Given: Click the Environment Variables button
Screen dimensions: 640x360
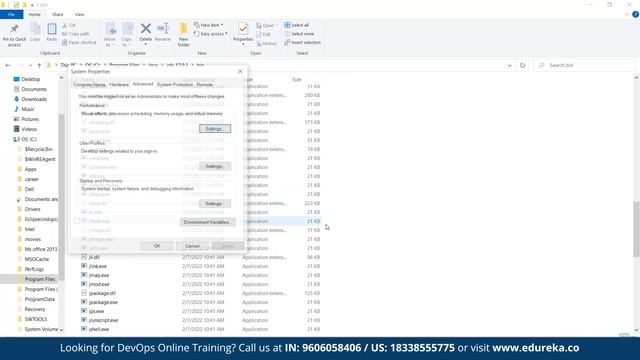Looking at the screenshot, I should pyautogui.click(x=207, y=222).
